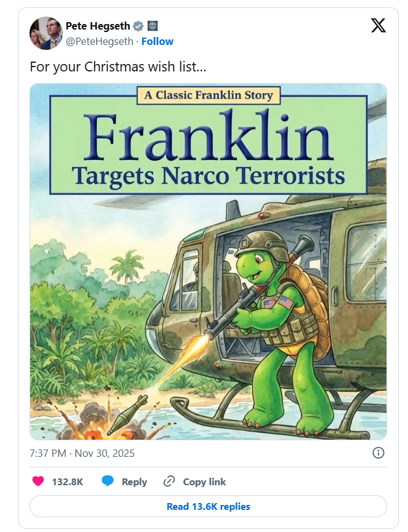Click the blue reply speech bubble icon

tap(108, 482)
